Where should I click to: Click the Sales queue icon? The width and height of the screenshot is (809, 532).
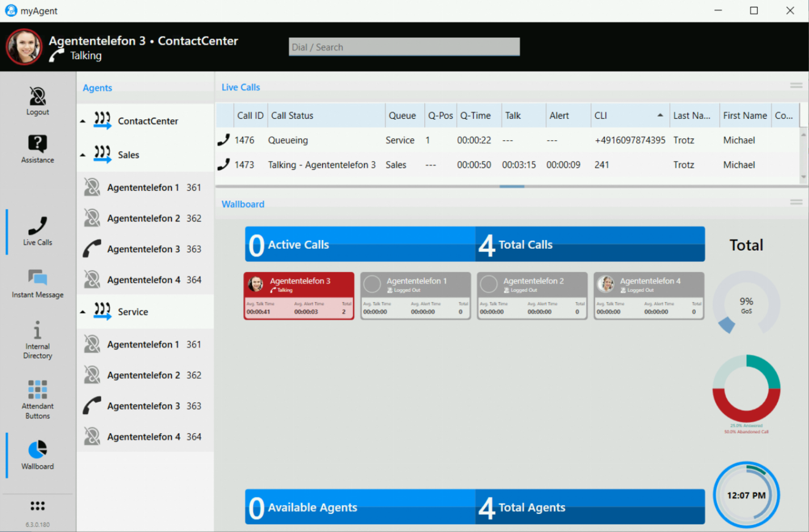tap(102, 155)
